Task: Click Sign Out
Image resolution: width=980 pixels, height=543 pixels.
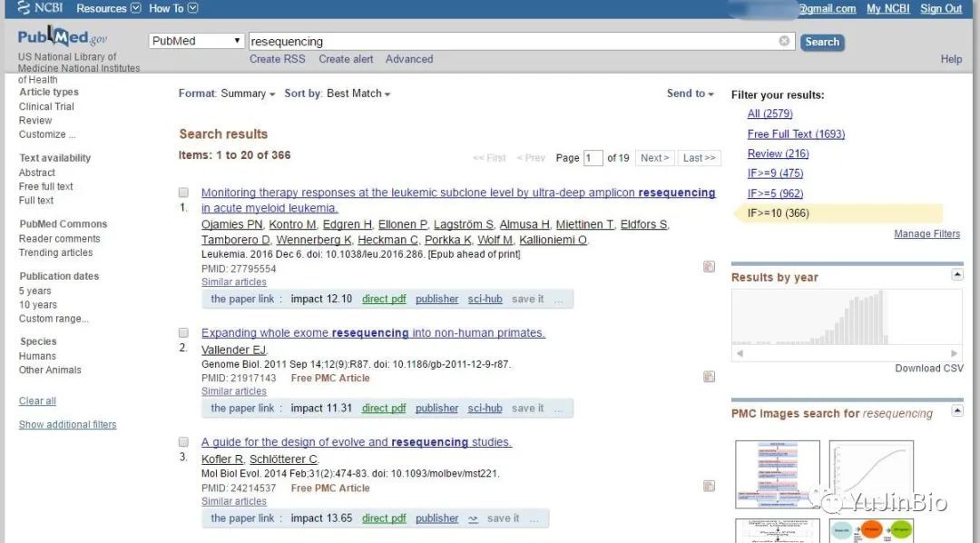Action: [941, 8]
